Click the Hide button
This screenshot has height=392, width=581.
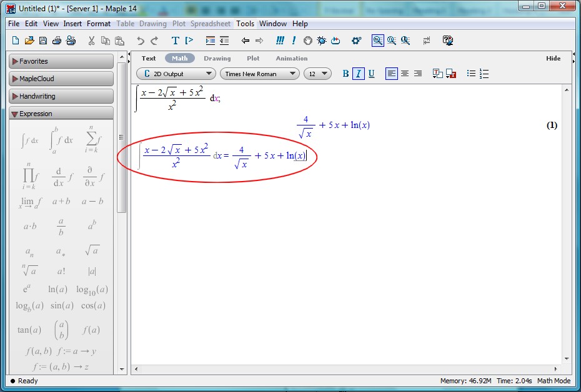(553, 58)
